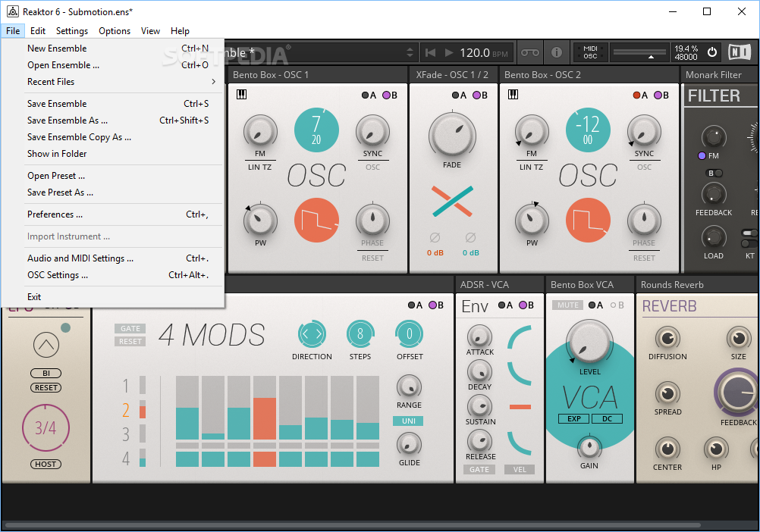760x532 pixels.
Task: Click the info hints icon
Action: pyautogui.click(x=557, y=52)
